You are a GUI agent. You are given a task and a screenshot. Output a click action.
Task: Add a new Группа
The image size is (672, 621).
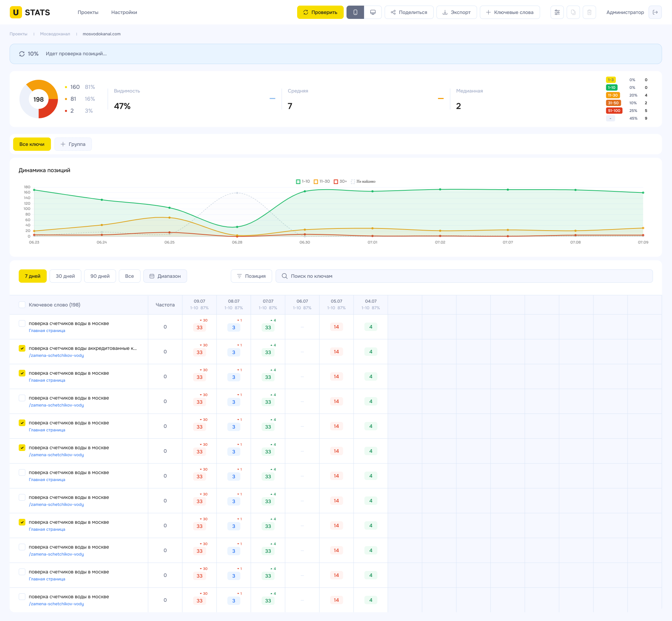[73, 144]
